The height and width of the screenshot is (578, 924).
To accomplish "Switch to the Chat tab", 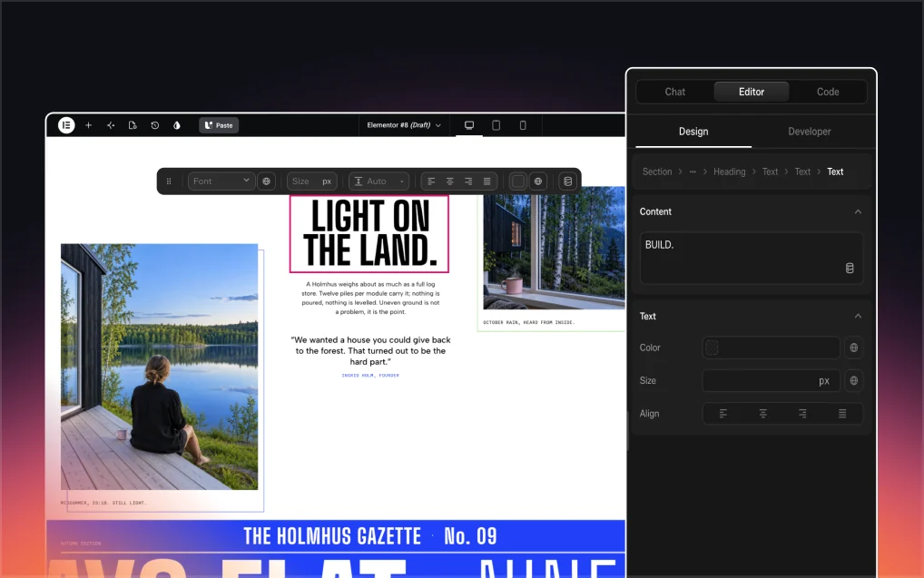I will pyautogui.click(x=674, y=92).
